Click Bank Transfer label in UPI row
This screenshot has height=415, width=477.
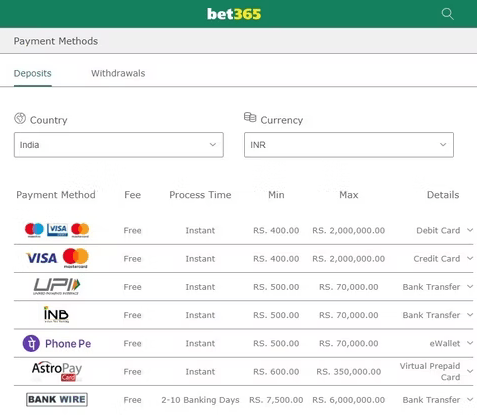tap(431, 287)
